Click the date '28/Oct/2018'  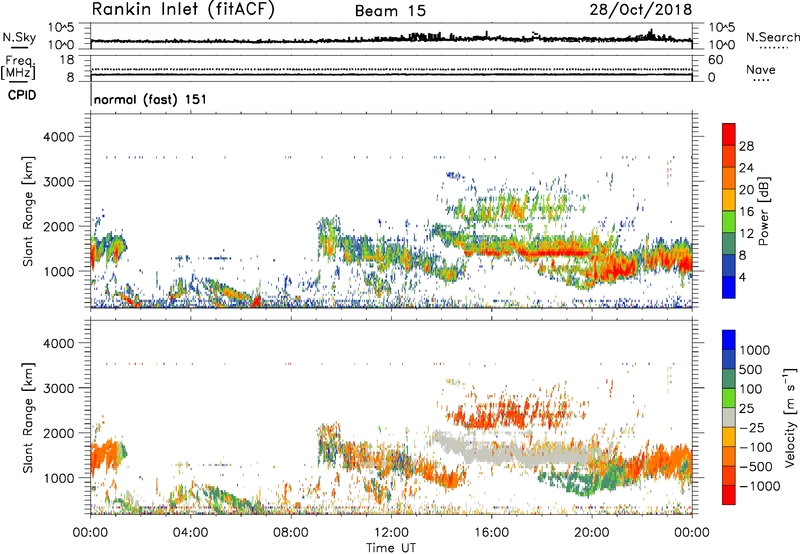point(641,10)
